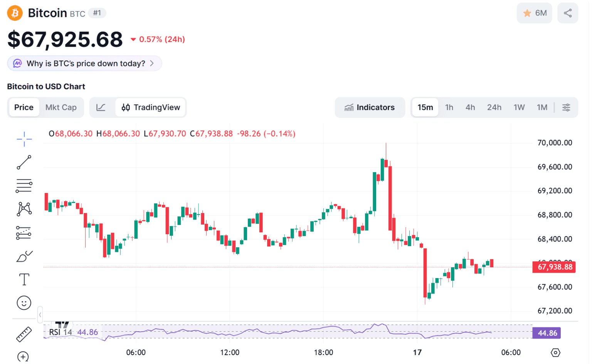Select the ruler measure tool
This screenshot has width=592, height=364.
tap(24, 334)
